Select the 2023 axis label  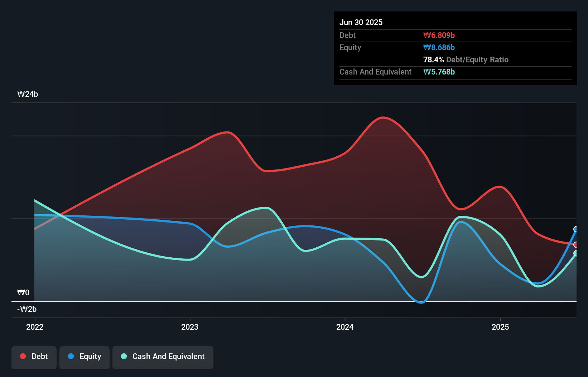190,327
